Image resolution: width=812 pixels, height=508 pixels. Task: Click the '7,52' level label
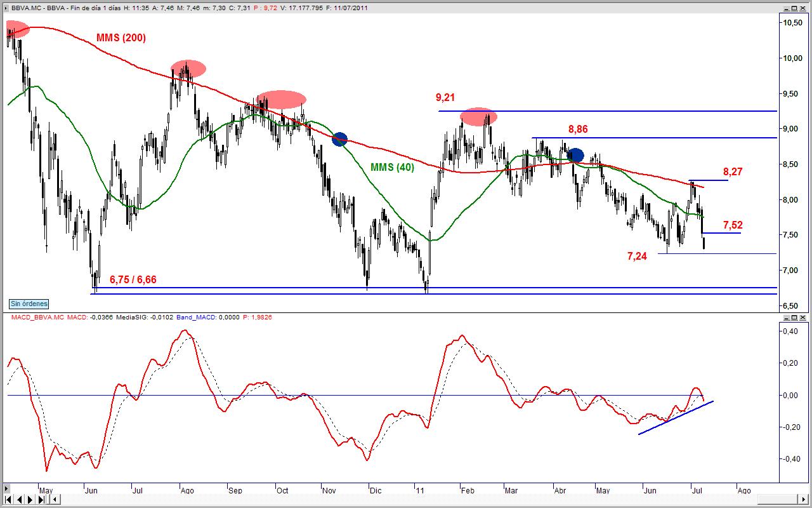[x=733, y=225]
